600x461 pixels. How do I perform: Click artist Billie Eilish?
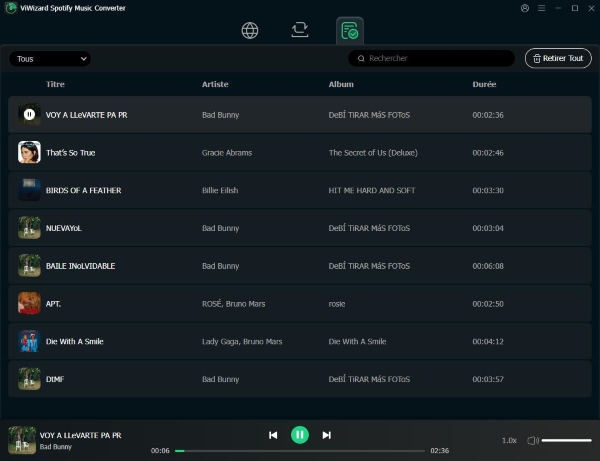point(220,191)
